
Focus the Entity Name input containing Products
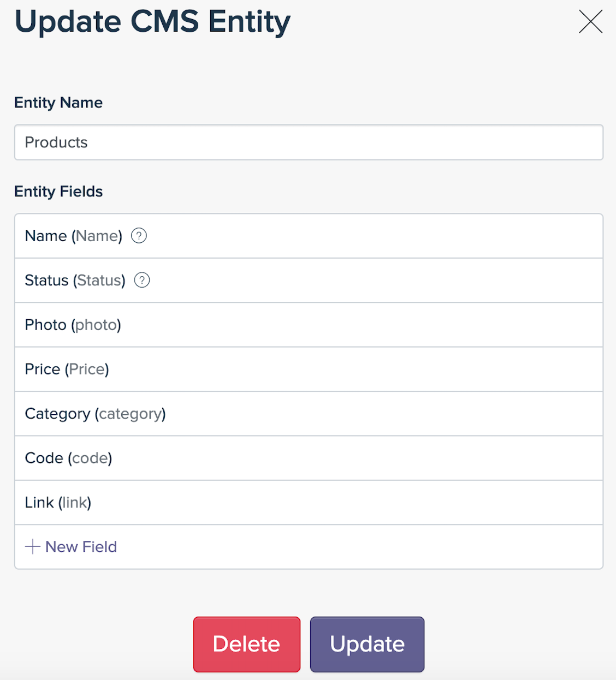coord(309,142)
